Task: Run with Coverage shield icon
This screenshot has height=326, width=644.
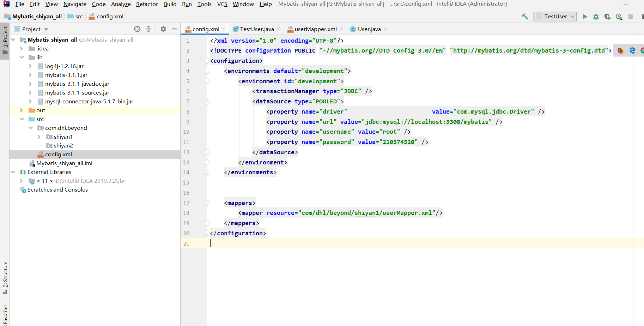Action: click(x=607, y=17)
